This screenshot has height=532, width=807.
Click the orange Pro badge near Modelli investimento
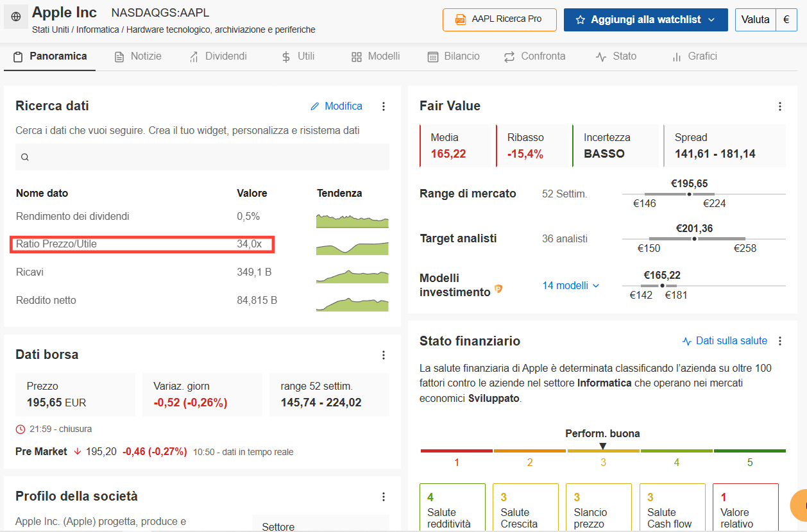tap(498, 290)
